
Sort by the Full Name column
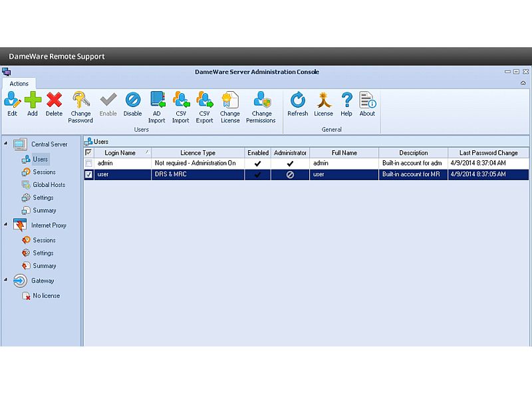pos(344,153)
